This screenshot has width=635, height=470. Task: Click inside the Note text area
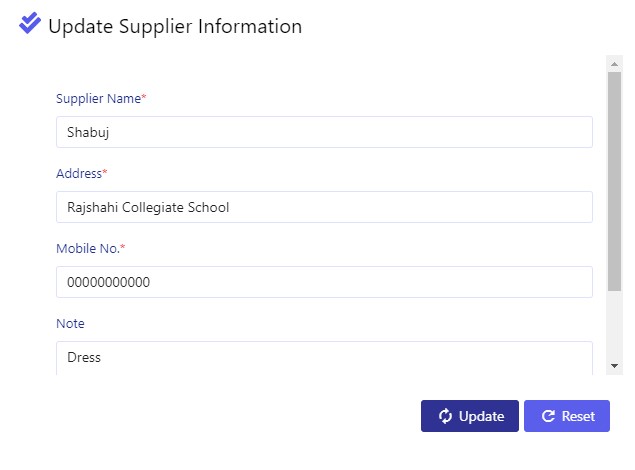coord(324,358)
